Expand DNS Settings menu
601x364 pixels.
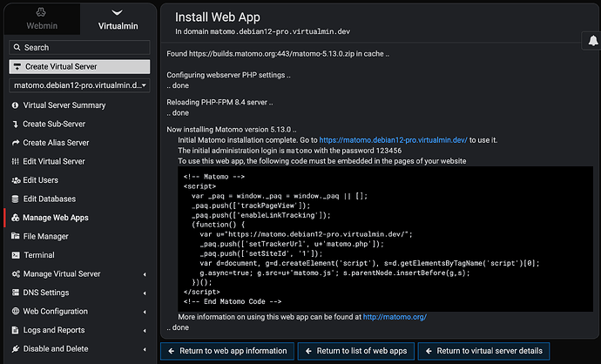(46, 293)
